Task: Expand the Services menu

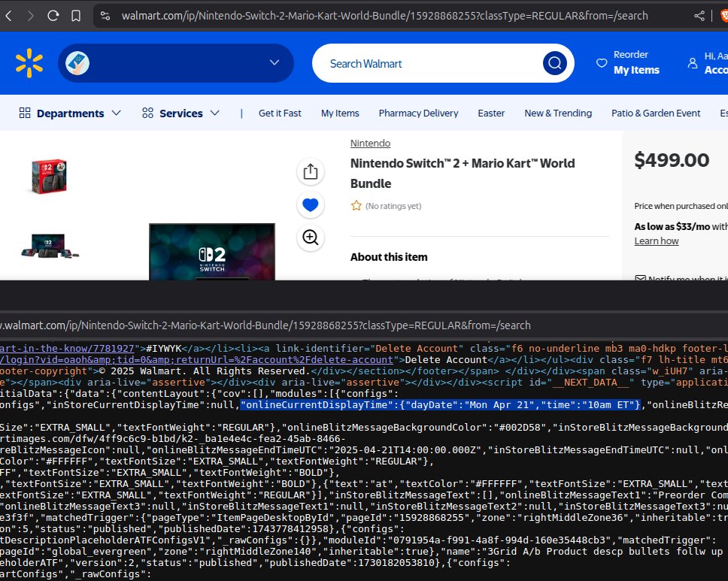Action: click(x=181, y=113)
